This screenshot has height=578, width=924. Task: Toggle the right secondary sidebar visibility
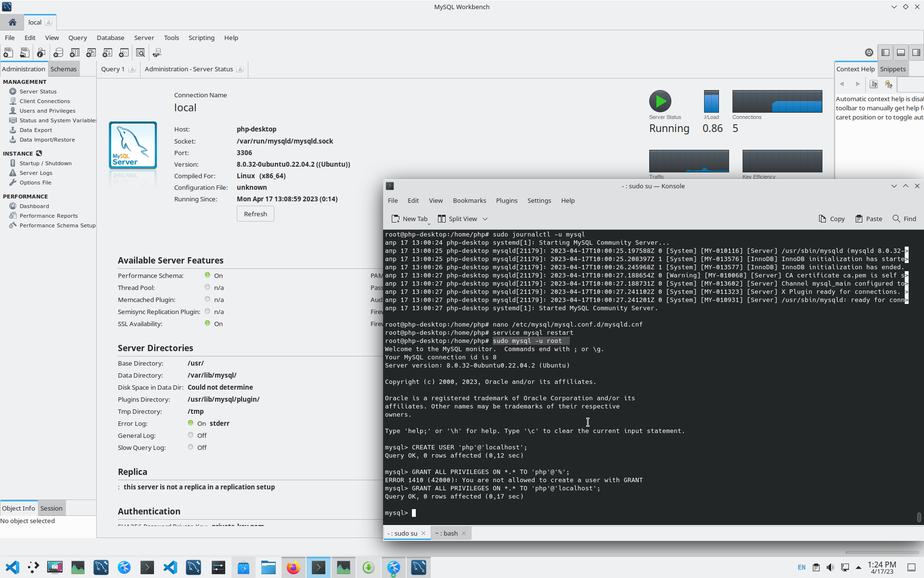click(916, 53)
